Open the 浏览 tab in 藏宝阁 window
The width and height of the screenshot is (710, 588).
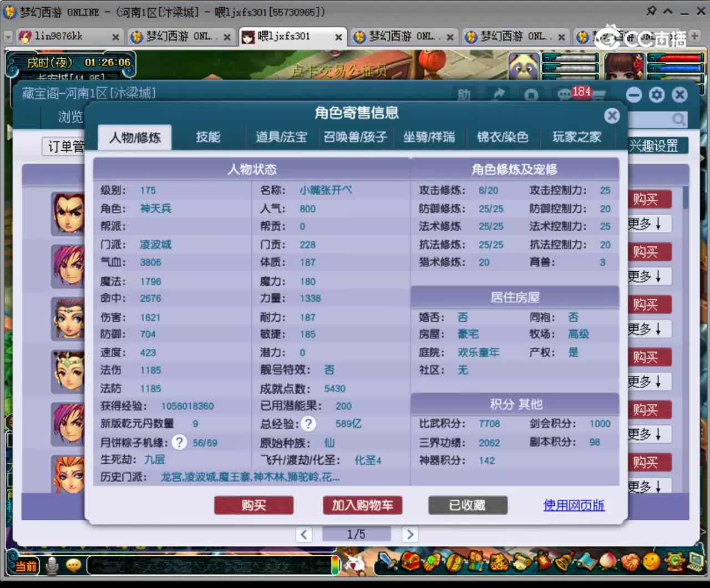pyautogui.click(x=70, y=117)
